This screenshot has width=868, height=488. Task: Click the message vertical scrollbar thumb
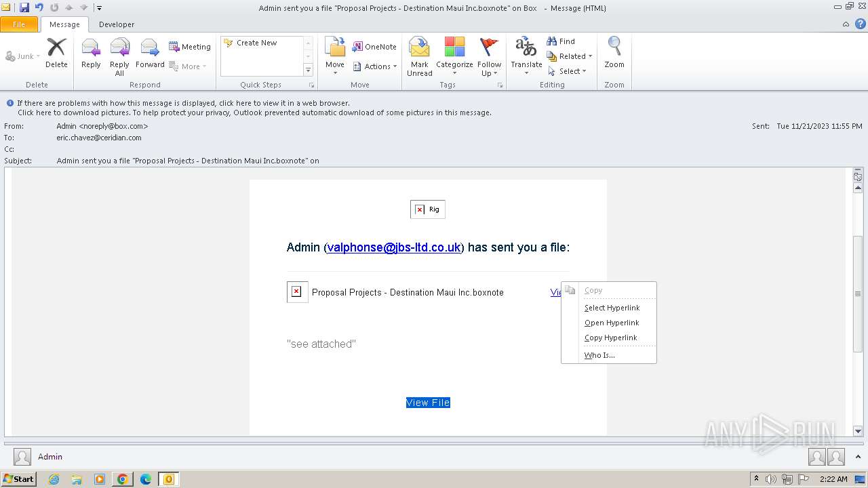(x=858, y=293)
